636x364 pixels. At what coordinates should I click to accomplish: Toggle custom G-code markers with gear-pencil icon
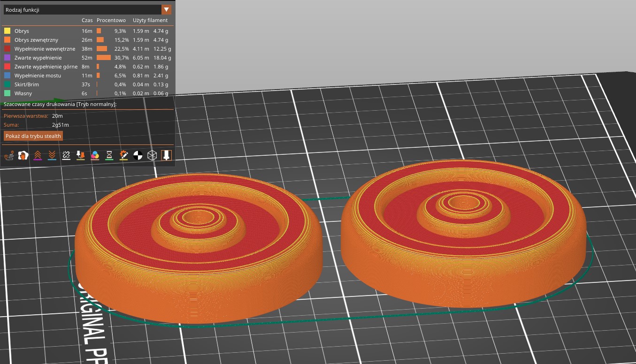pyautogui.click(x=123, y=155)
